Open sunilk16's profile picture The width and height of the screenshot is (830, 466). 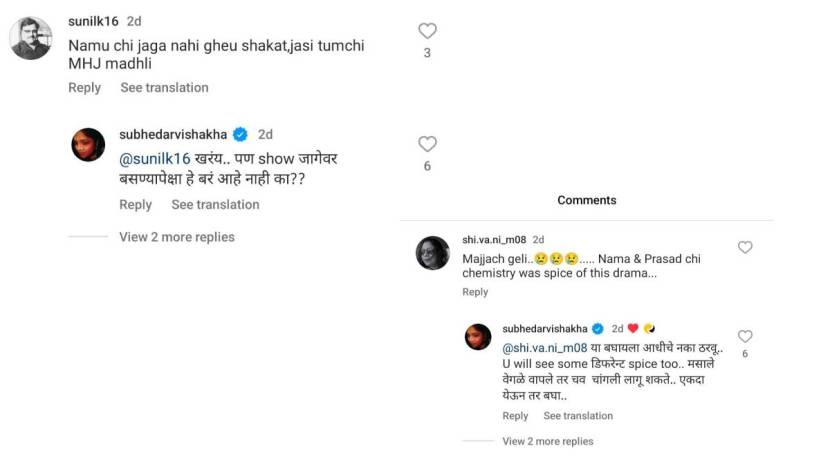click(x=30, y=38)
